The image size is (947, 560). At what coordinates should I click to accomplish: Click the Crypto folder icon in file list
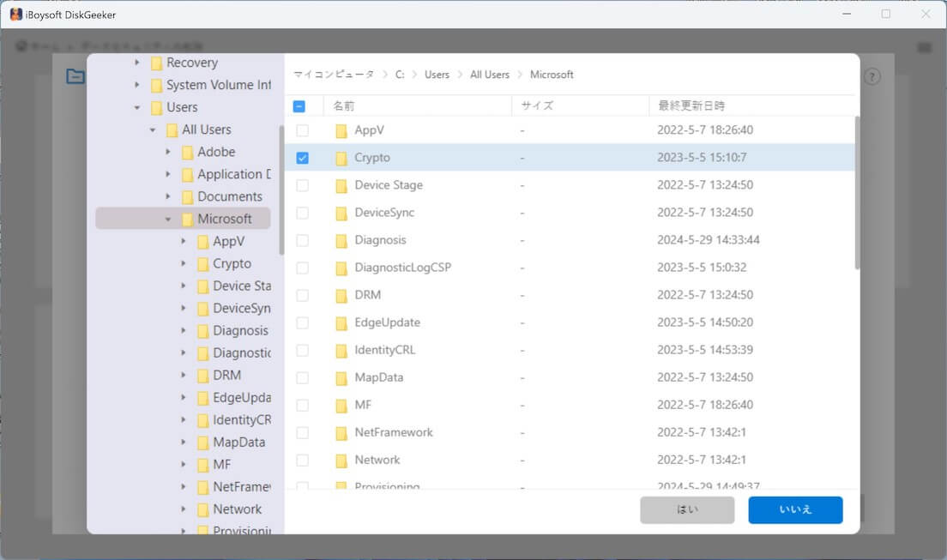pyautogui.click(x=341, y=158)
